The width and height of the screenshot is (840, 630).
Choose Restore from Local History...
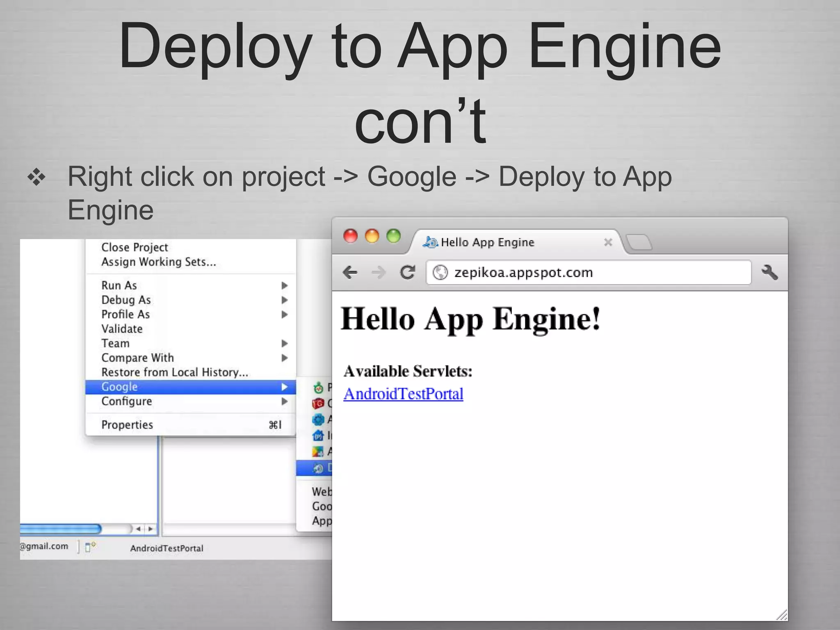191,372
